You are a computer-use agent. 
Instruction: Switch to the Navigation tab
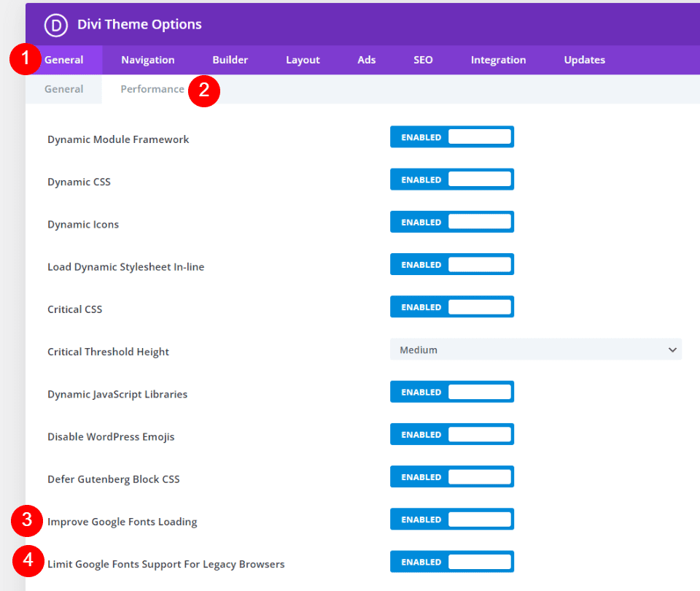coord(148,60)
